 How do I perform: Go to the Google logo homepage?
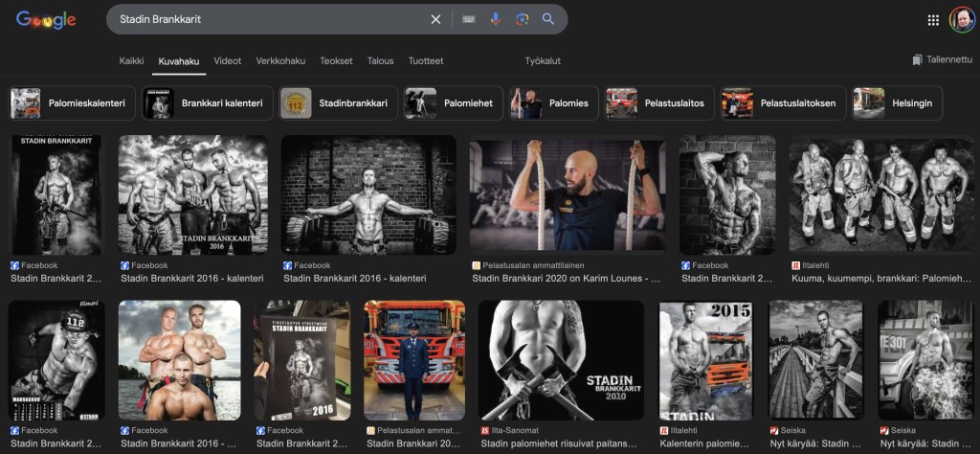pyautogui.click(x=46, y=20)
